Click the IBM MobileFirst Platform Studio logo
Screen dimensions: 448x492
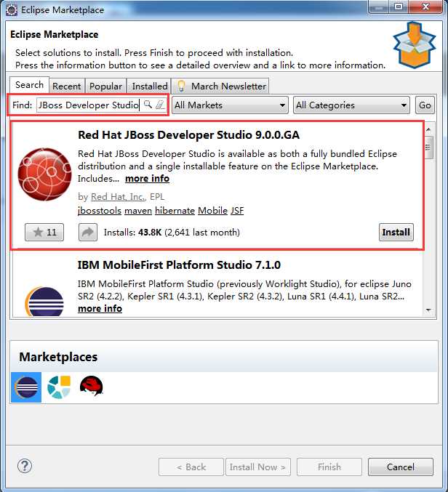[44, 302]
